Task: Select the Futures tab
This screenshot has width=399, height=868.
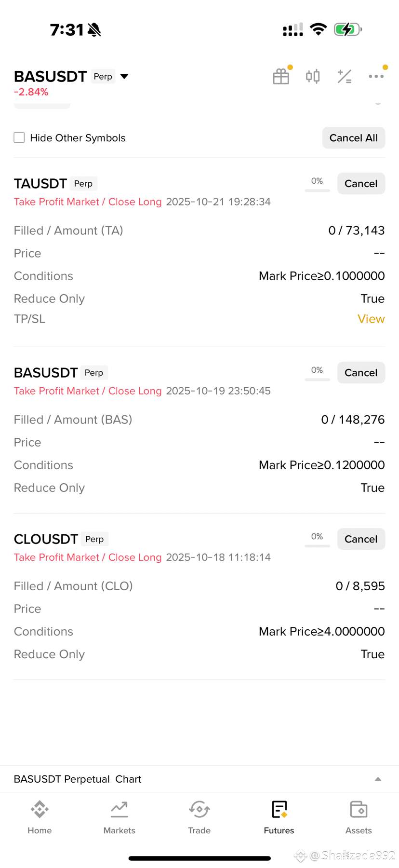Action: point(279,817)
